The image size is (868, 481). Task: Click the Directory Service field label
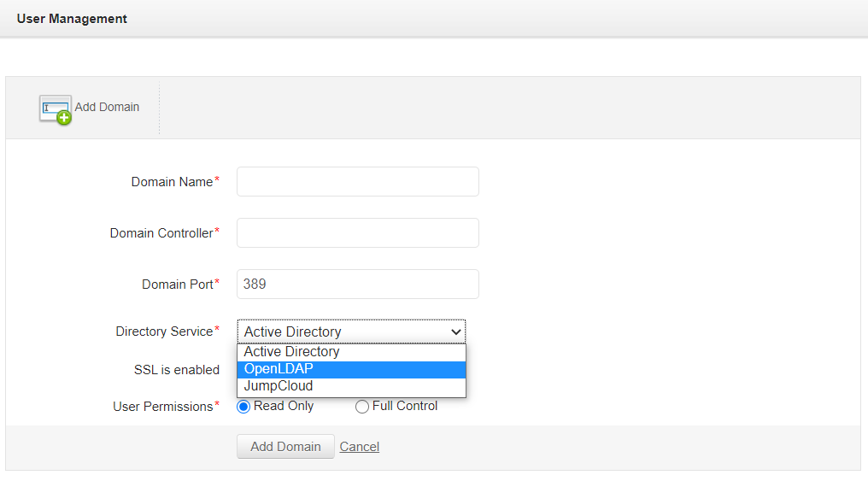[164, 331]
